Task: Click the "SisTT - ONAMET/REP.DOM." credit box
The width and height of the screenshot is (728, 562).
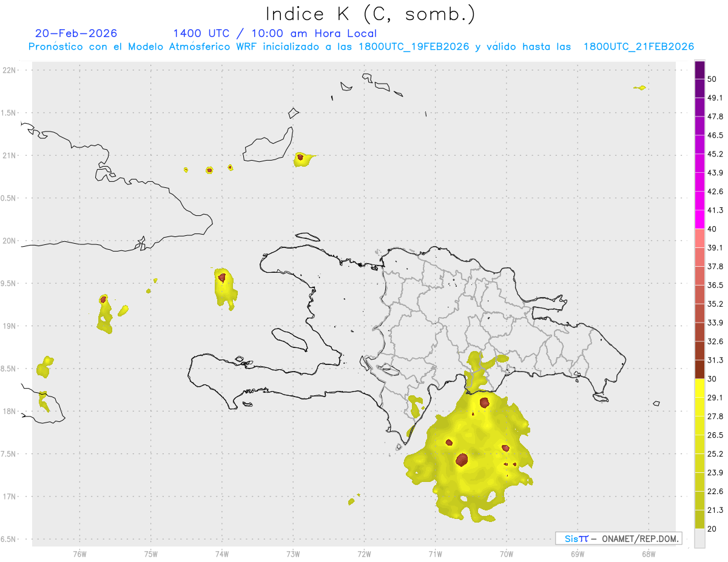Action: (618, 538)
